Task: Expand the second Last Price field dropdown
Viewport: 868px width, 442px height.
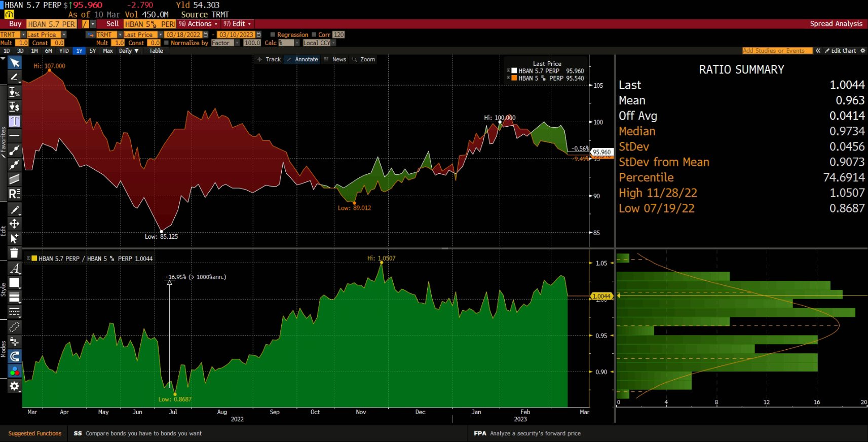Action: click(x=160, y=34)
